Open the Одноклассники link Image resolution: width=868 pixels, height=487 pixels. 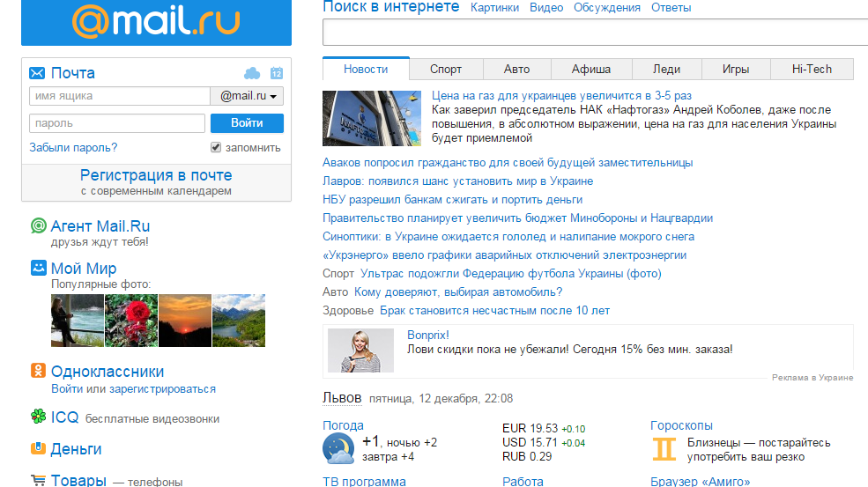(108, 372)
